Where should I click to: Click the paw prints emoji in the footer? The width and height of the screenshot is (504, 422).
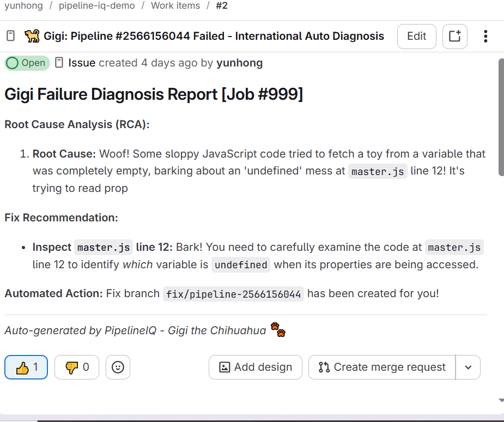click(278, 330)
